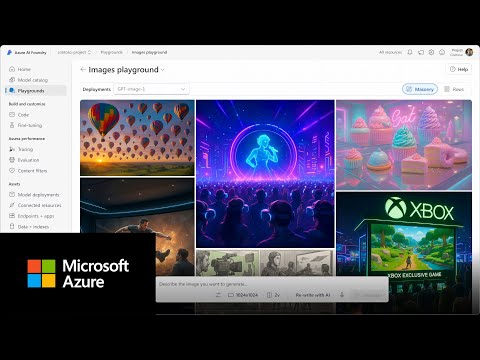Click the Azure AI Foundry logo
Viewport: 480px width, 360px height.
(x=10, y=52)
